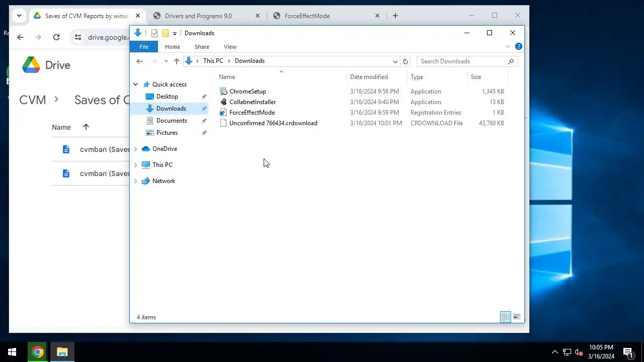This screenshot has height=362, width=644.
Task: Click Chrome's back button in browser window
Action: (20, 37)
